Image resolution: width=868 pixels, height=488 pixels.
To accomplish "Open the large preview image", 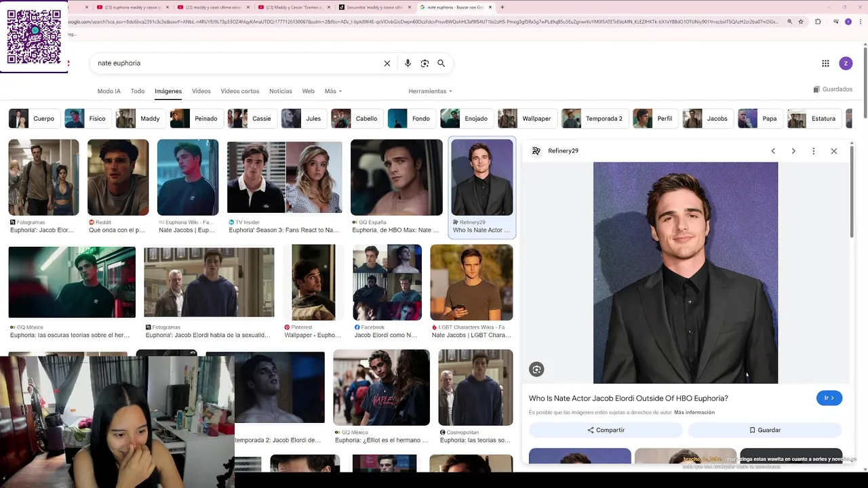I will click(x=686, y=272).
